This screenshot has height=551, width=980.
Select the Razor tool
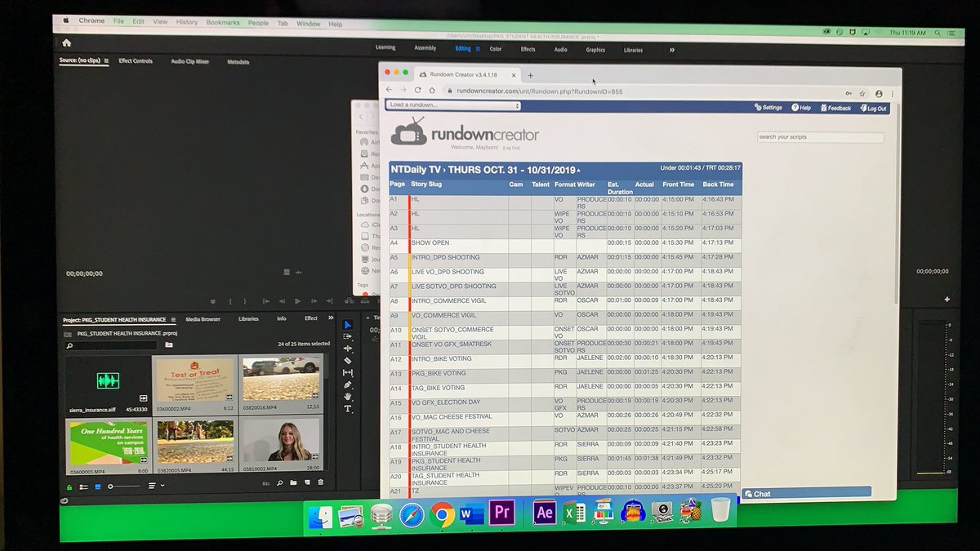pos(348,360)
